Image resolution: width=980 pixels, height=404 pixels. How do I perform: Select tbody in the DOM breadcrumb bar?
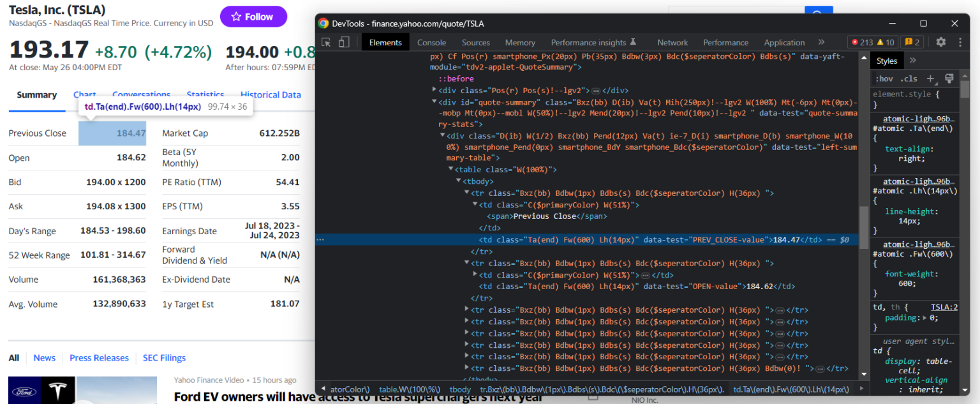459,389
